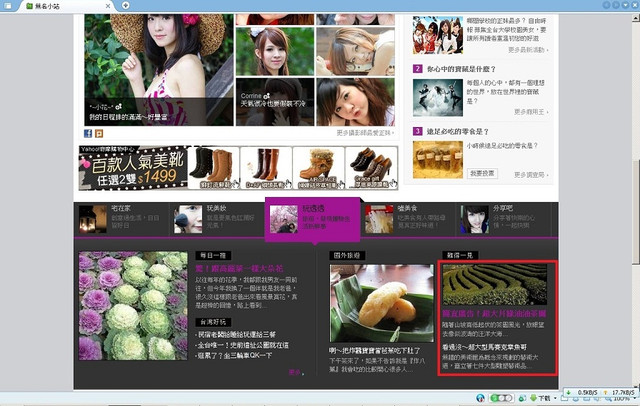
Task: Click the green download speed arrow indicator
Action: [569, 393]
